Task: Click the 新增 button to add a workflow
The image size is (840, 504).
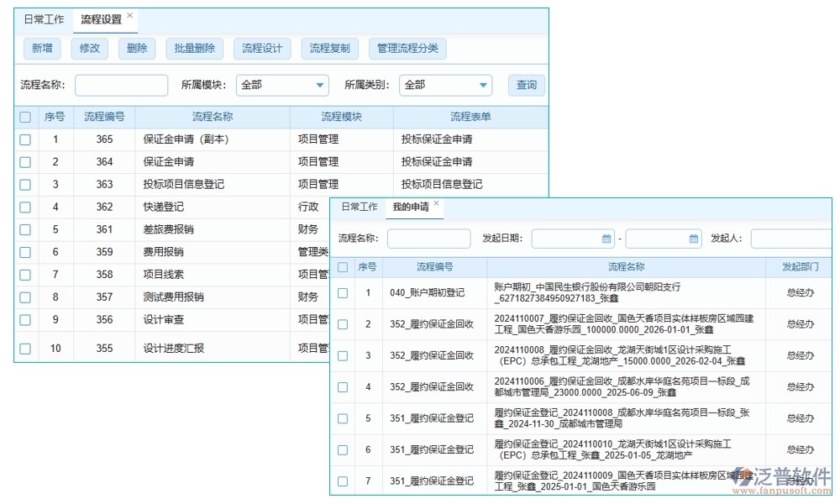Action: click(41, 49)
